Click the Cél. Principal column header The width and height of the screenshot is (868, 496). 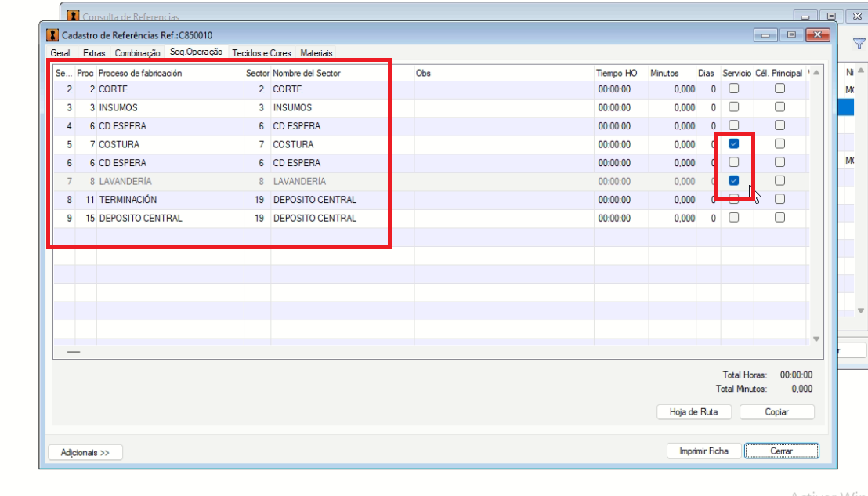click(x=779, y=73)
